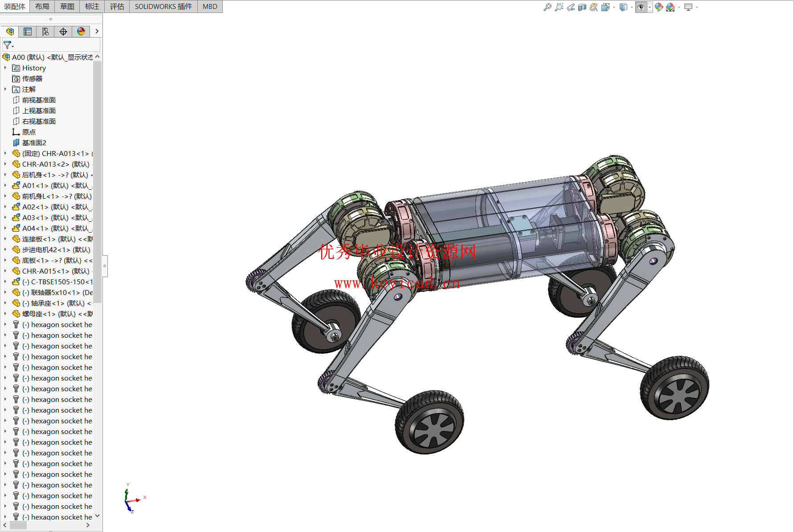Switch to the 评估 ribbon tab

117,6
